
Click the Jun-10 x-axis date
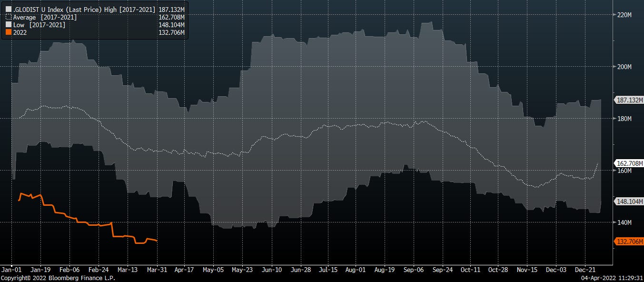pos(271,270)
